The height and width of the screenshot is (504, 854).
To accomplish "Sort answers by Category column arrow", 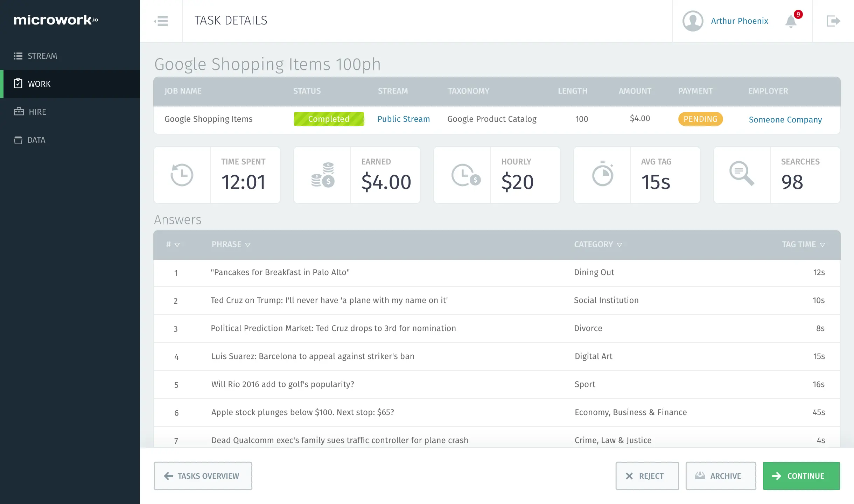I will pyautogui.click(x=619, y=245).
